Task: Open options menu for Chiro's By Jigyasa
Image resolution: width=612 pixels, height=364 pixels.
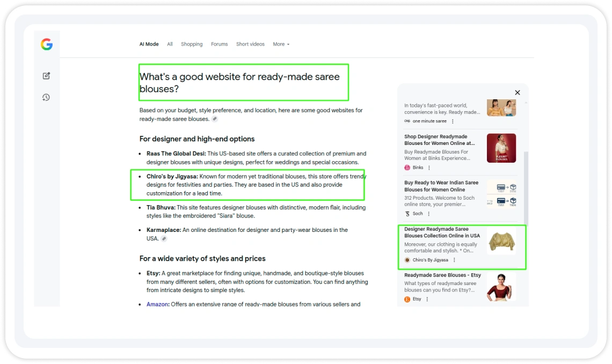Action: (x=454, y=260)
